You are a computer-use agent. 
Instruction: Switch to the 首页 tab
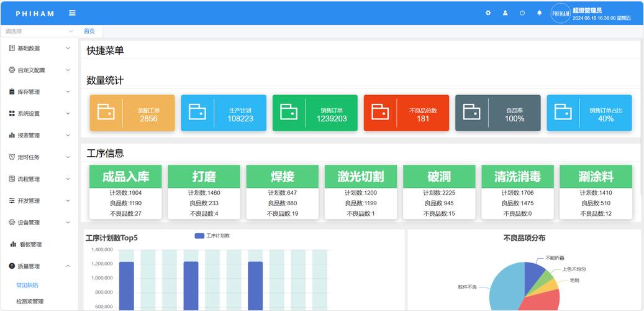coord(89,31)
